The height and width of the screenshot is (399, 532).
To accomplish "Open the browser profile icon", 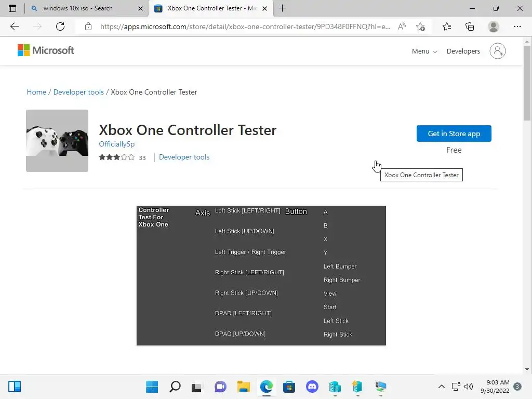I will 494,26.
